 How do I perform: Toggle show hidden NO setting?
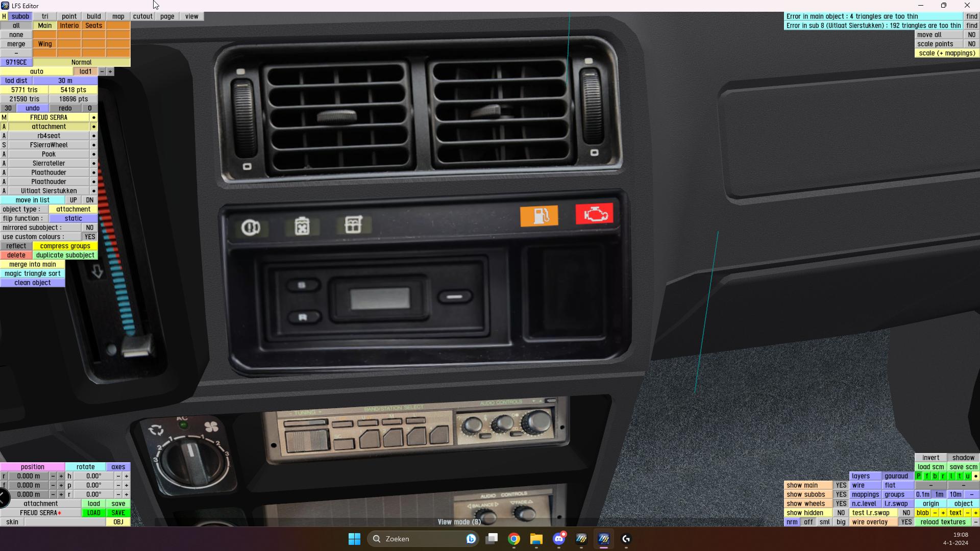[x=841, y=513]
